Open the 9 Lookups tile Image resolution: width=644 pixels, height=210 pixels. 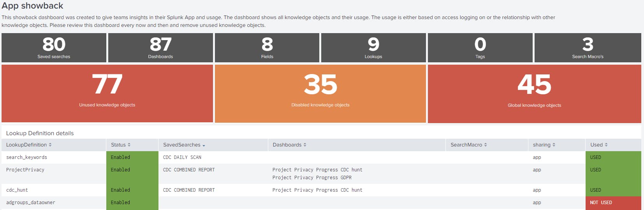point(373,48)
